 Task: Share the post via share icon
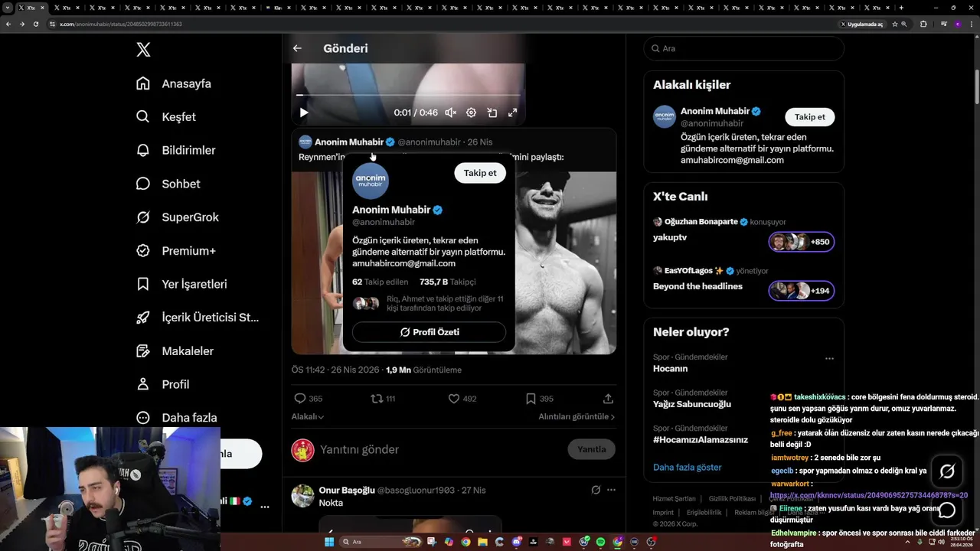click(x=608, y=399)
